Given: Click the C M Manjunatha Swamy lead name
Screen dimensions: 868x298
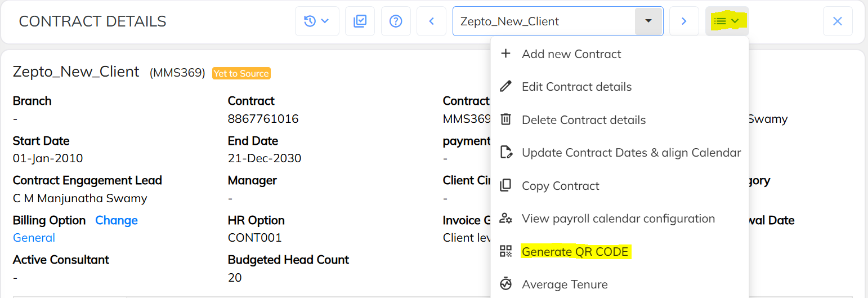Looking at the screenshot, I should pos(80,198).
